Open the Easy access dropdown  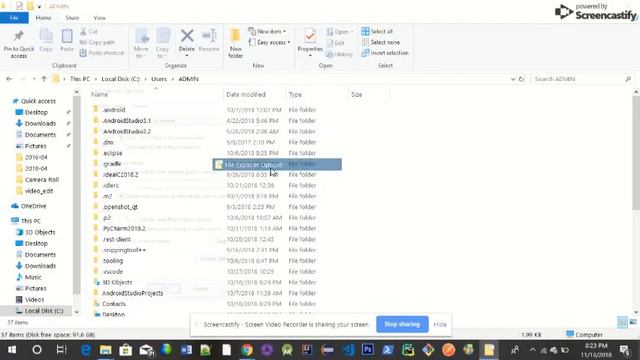(270, 42)
